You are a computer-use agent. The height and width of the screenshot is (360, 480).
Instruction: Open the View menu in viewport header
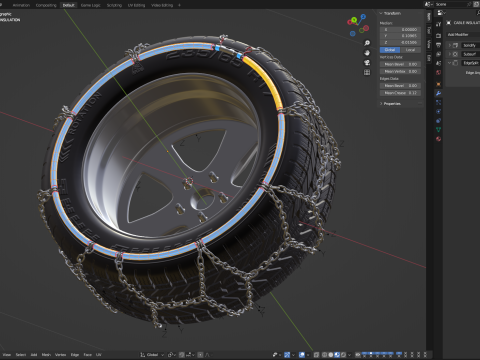7,355
